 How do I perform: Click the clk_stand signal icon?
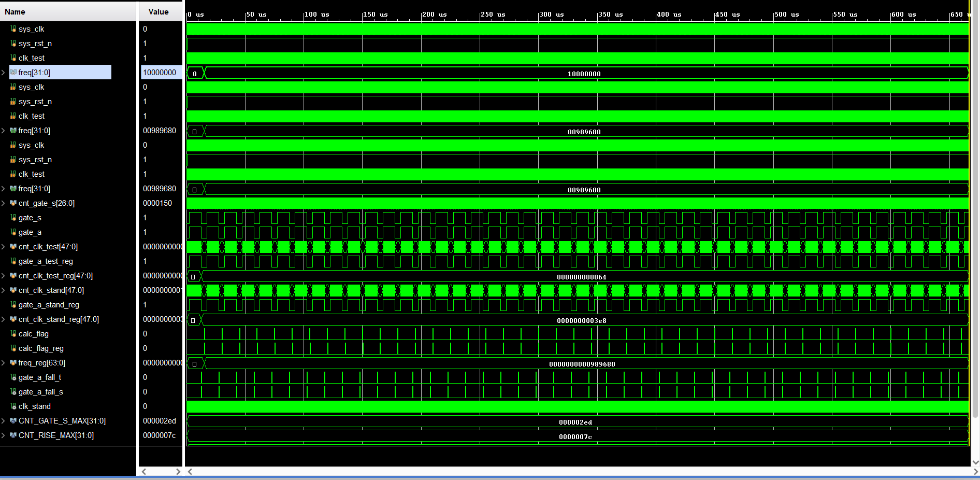tap(13, 406)
